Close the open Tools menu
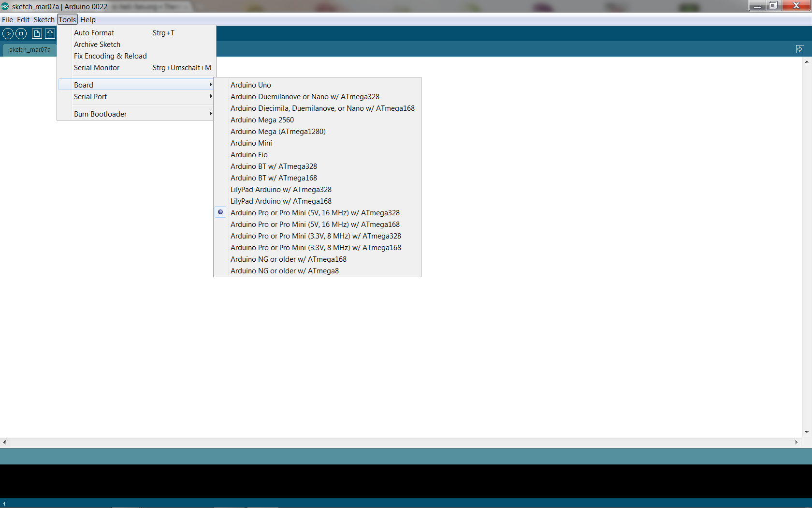 point(68,20)
